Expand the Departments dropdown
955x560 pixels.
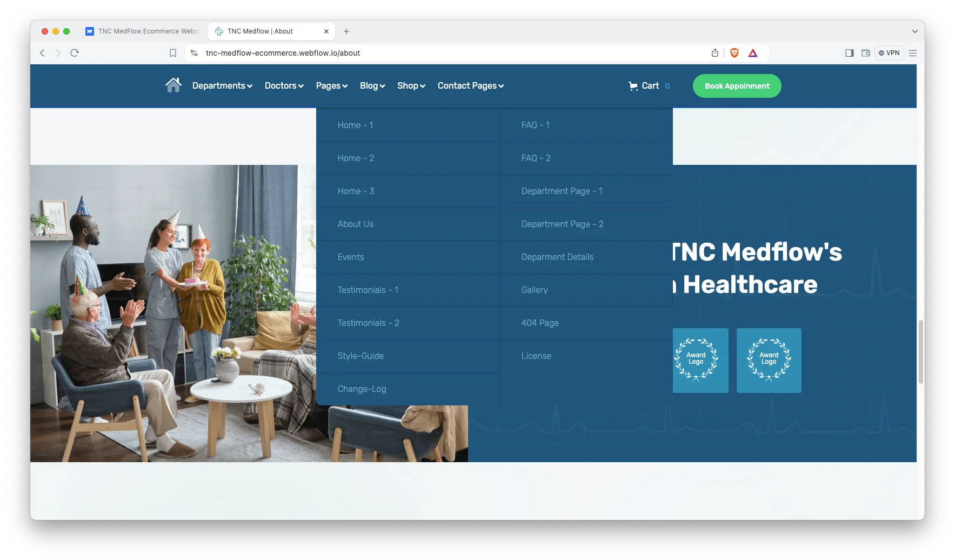tap(222, 86)
